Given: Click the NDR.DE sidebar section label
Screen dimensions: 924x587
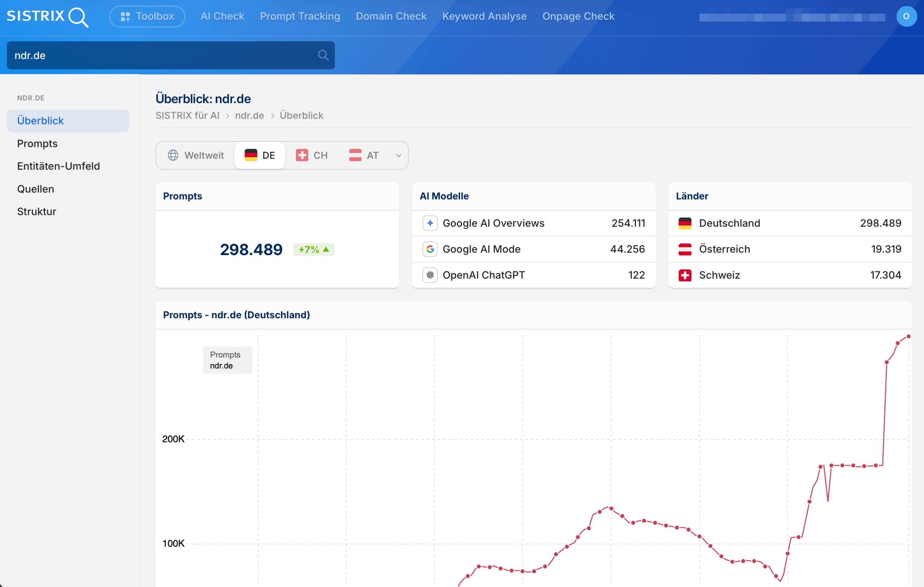Looking at the screenshot, I should [x=31, y=98].
